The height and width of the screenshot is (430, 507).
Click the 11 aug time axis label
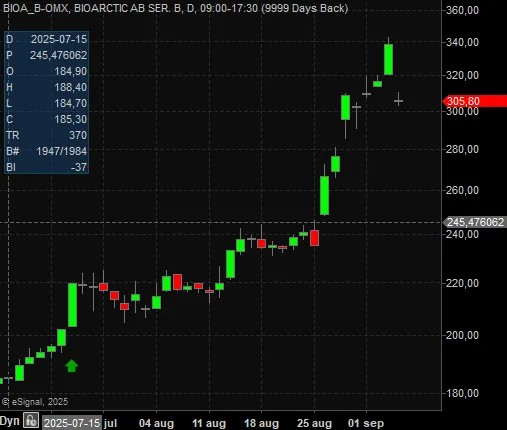(x=209, y=423)
